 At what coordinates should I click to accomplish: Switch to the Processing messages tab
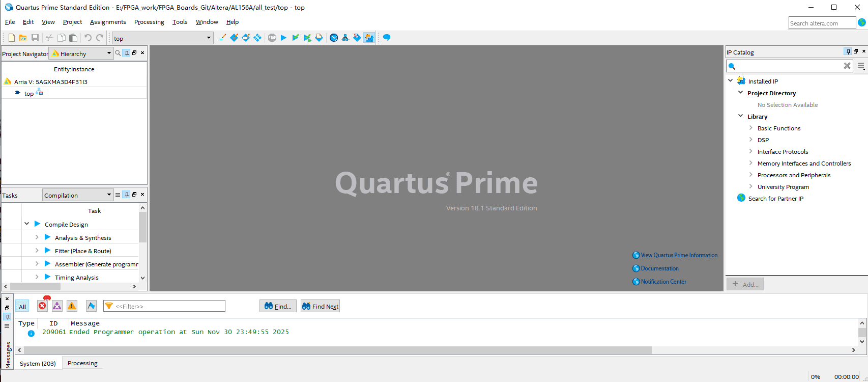[82, 363]
